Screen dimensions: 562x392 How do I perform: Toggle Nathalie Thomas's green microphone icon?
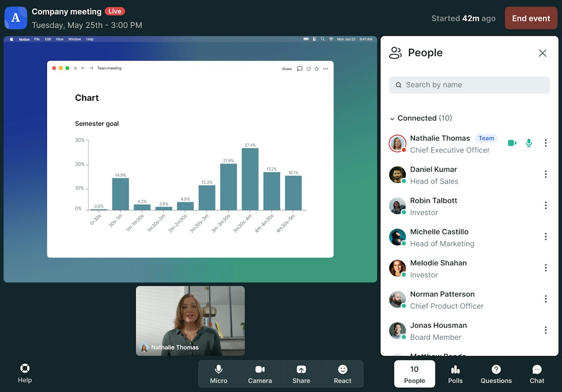pyautogui.click(x=529, y=143)
